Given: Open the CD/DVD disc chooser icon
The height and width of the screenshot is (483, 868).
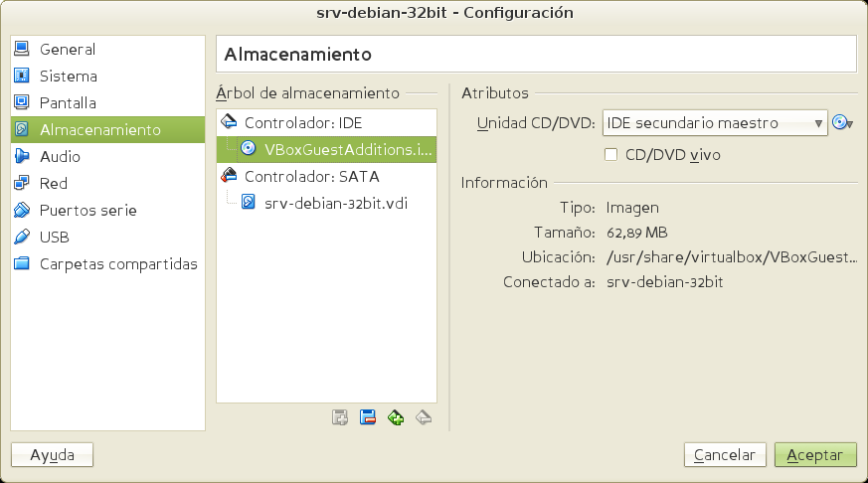Looking at the screenshot, I should tap(842, 123).
